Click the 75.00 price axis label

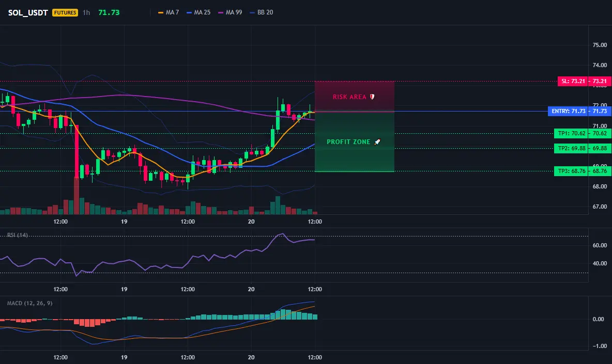pyautogui.click(x=600, y=45)
